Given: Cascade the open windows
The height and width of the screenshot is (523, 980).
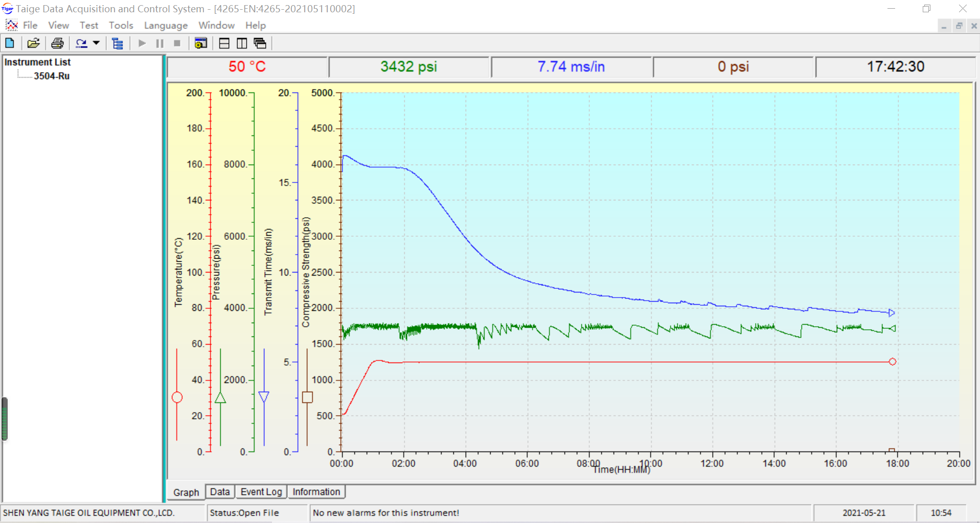Looking at the screenshot, I should pyautogui.click(x=259, y=43).
